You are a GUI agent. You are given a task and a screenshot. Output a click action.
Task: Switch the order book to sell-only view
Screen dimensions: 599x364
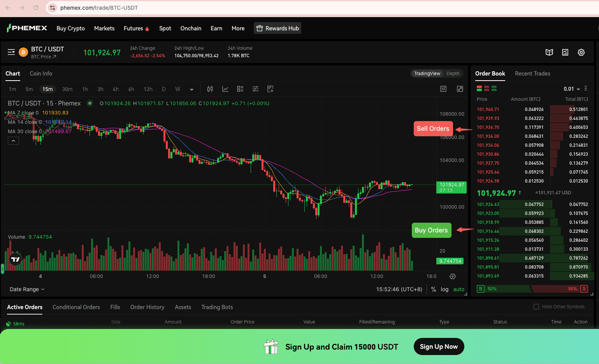coord(487,88)
